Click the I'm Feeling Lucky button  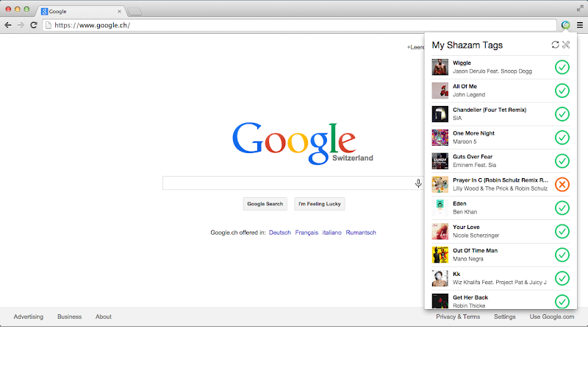320,204
